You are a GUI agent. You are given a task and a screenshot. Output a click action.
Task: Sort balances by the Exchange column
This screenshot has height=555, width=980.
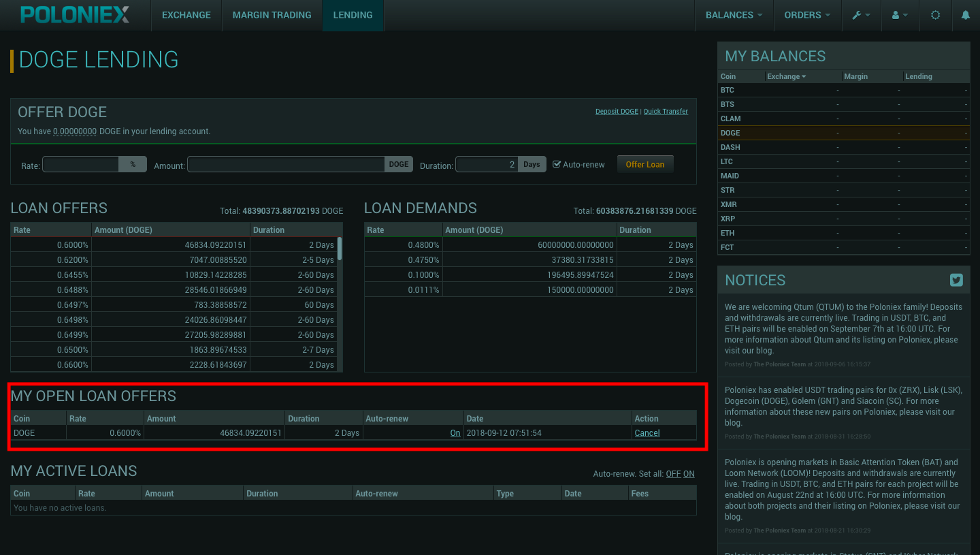786,76
